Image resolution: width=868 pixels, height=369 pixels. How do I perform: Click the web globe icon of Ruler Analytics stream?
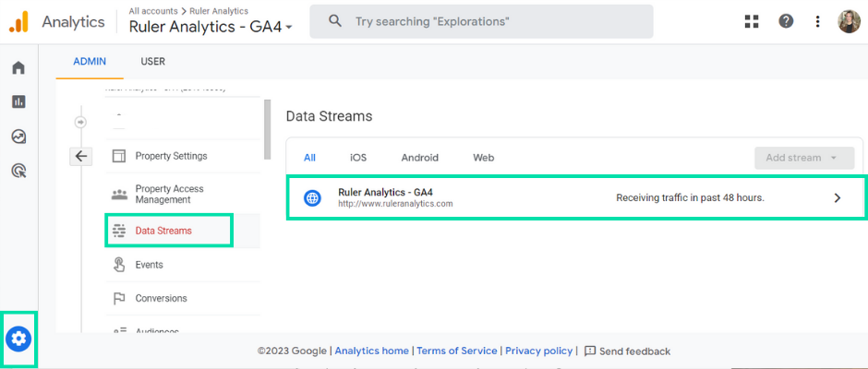(x=313, y=198)
